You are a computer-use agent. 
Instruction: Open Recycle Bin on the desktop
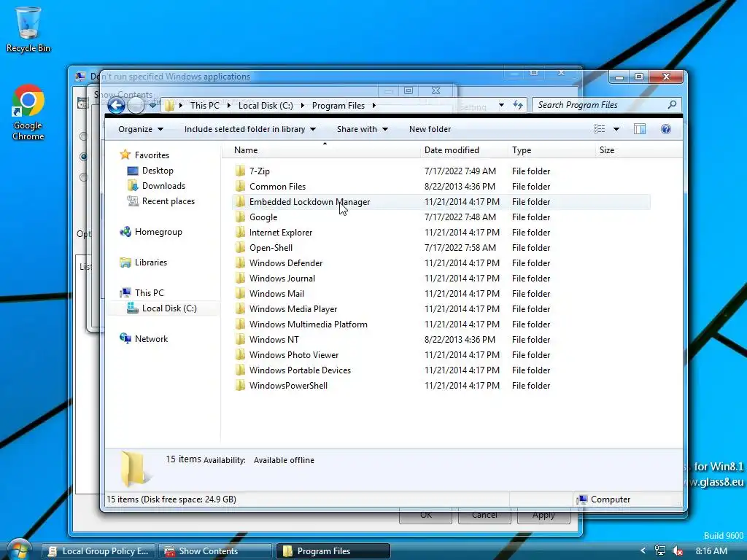pos(28,29)
